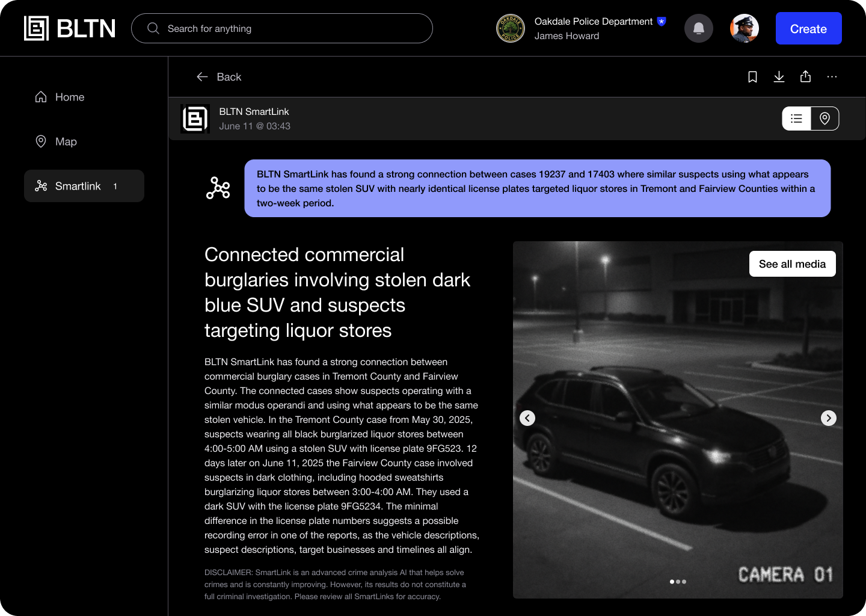The width and height of the screenshot is (866, 616).
Task: Select the second carousel dot
Action: point(678,582)
